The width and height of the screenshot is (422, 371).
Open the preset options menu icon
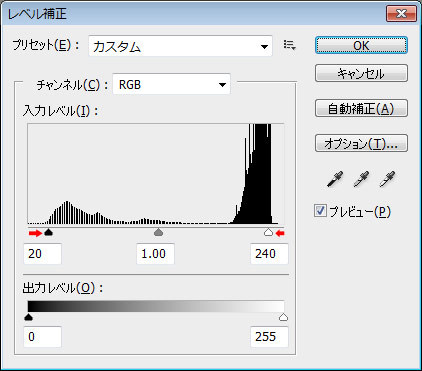coord(289,45)
